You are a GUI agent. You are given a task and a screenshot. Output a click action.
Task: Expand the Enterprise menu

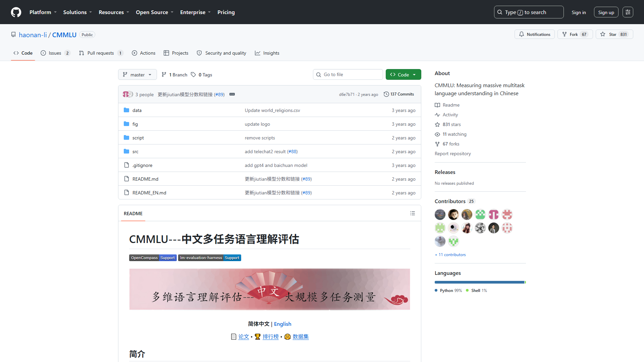pos(195,12)
